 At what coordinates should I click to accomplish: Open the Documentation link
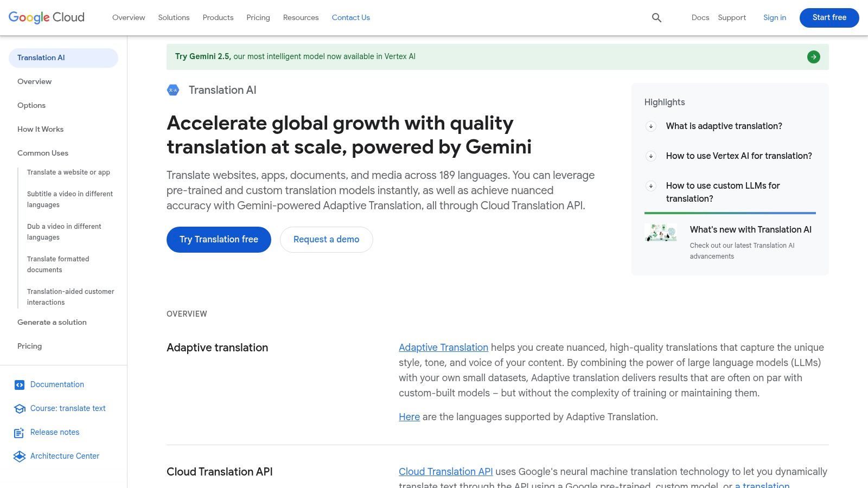tap(57, 384)
